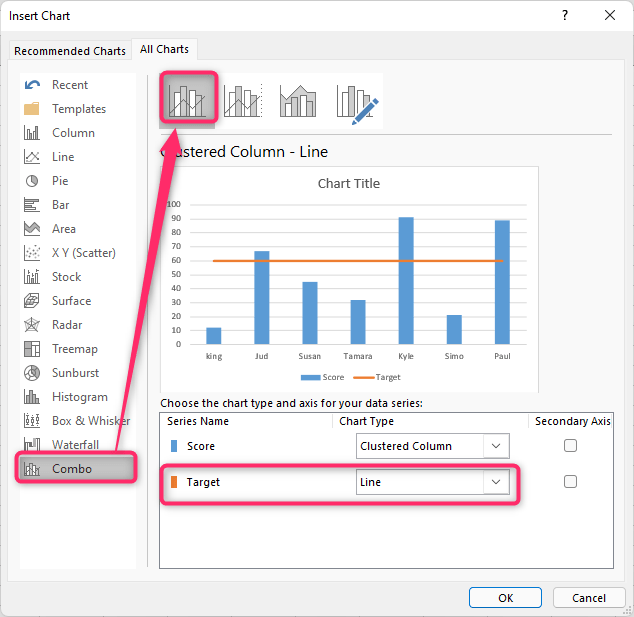Click the Area chart icon
This screenshot has width=634, height=617.
click(32, 228)
